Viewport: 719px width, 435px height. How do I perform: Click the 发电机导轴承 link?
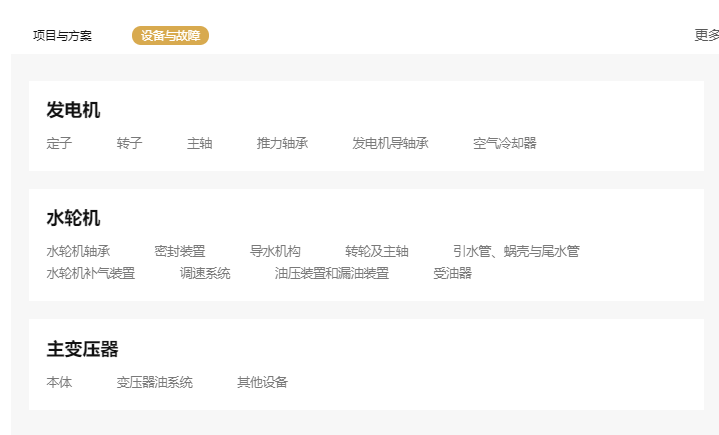tap(390, 143)
